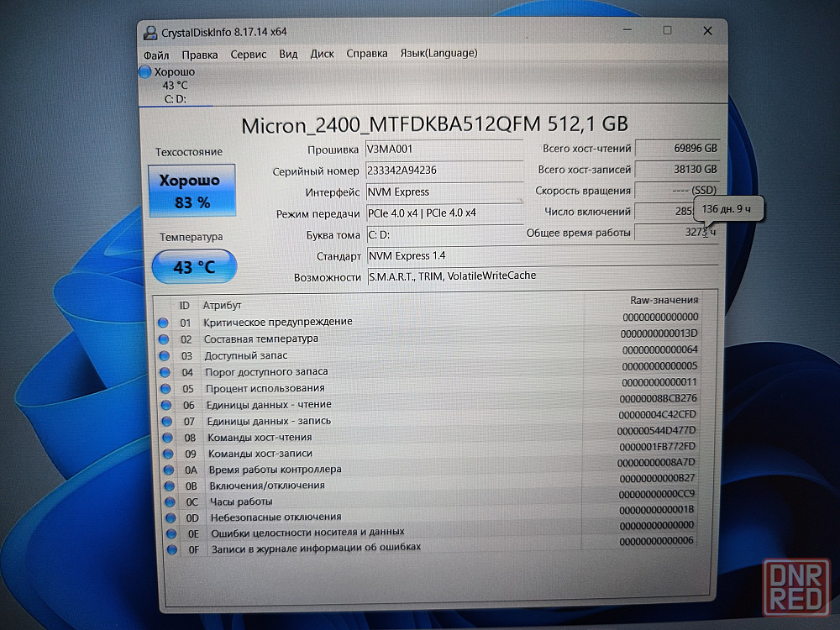840x630 pixels.
Task: Click status dot for Единицы данных - запись
Action: tap(166, 421)
